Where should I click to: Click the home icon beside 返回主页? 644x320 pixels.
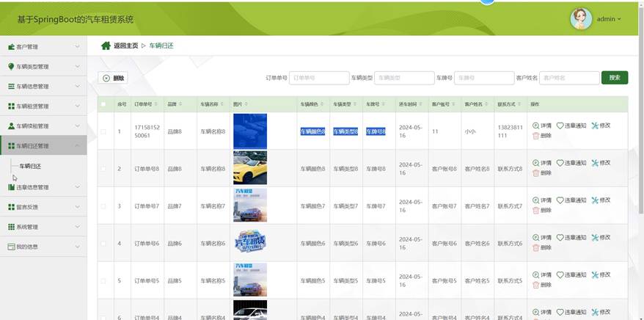point(106,46)
